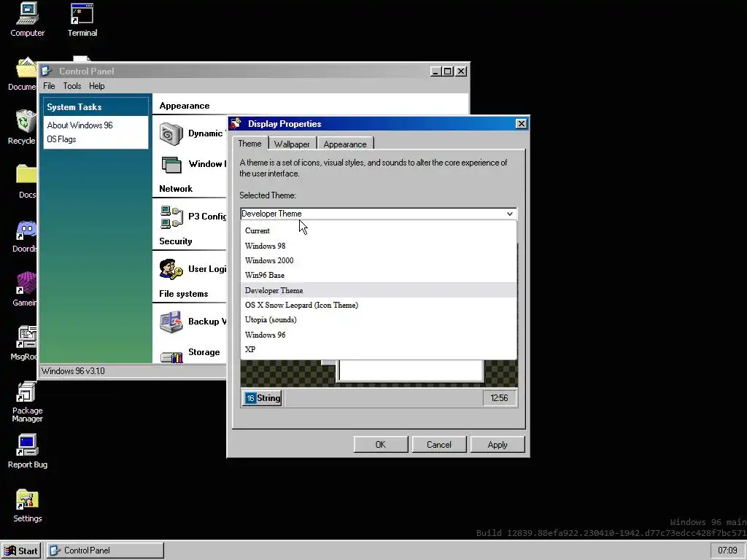747x560 pixels.
Task: Click Windows 96 v3.1.0 status text
Action: (x=73, y=371)
